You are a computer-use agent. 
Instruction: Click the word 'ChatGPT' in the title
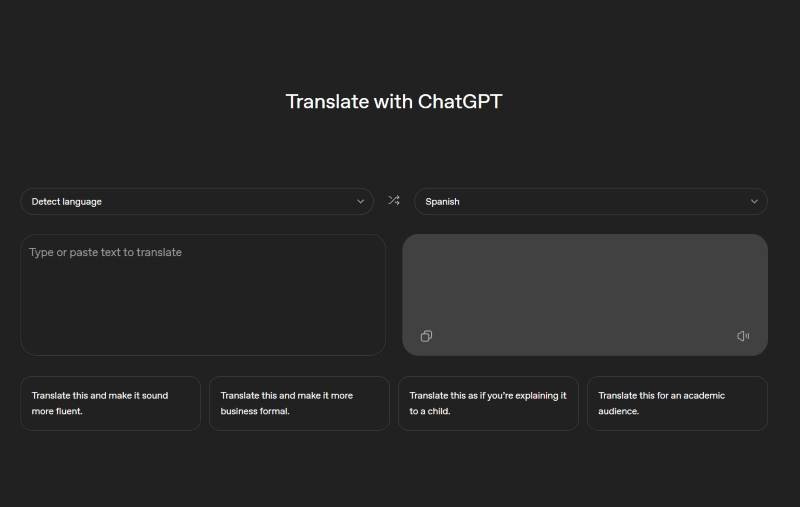click(x=459, y=101)
